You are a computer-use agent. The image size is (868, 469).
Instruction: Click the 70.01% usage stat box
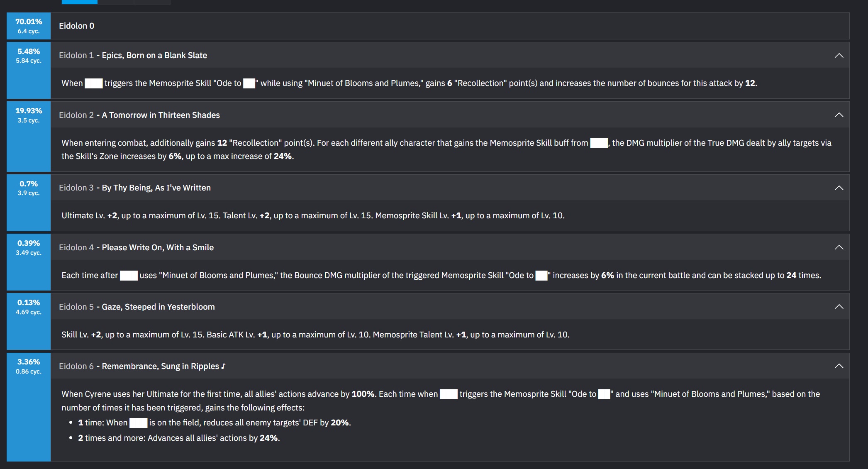pyautogui.click(x=29, y=26)
